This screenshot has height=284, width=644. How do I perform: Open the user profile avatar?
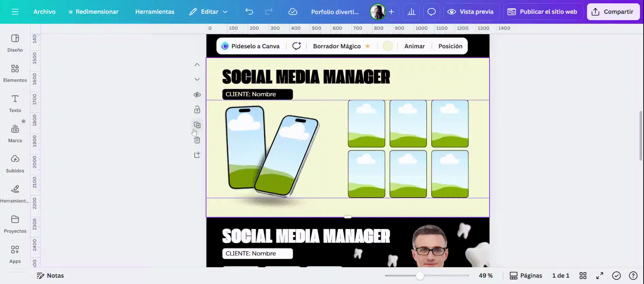[377, 12]
